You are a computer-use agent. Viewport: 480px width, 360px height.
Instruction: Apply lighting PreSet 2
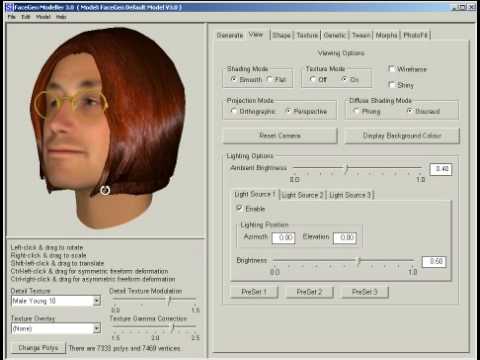tap(309, 292)
